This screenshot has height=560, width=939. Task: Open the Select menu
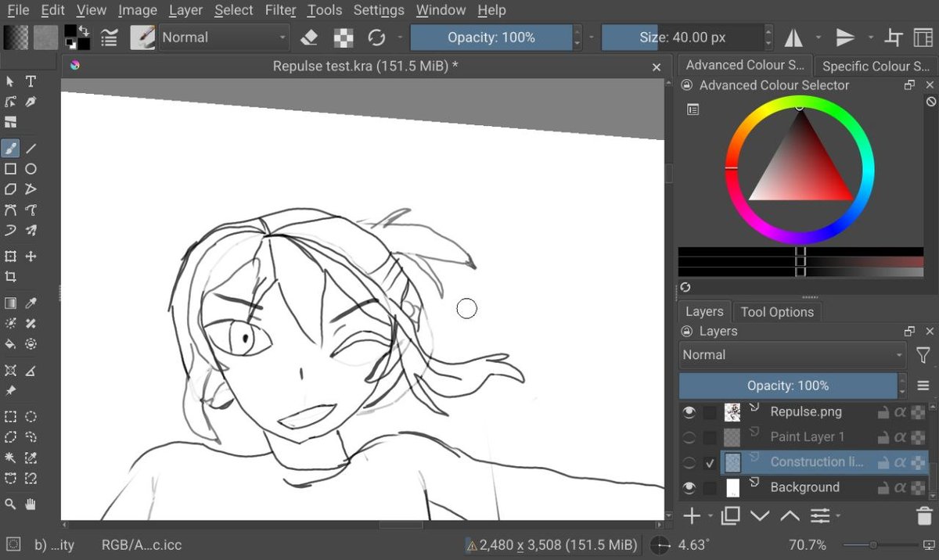pyautogui.click(x=234, y=10)
